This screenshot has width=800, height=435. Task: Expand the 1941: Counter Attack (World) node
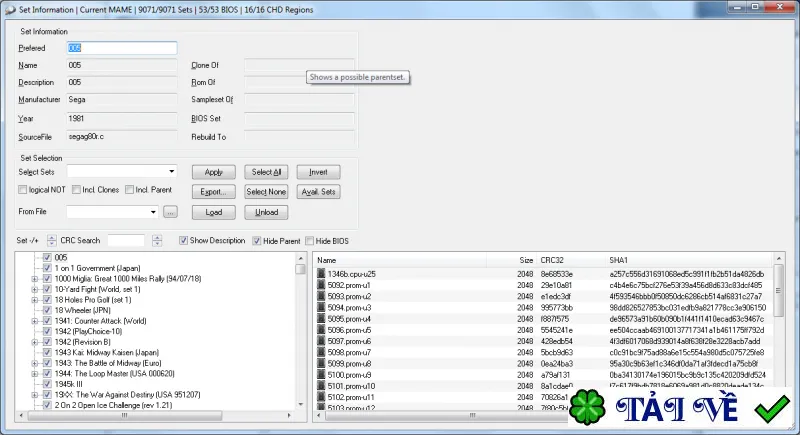pyautogui.click(x=35, y=321)
